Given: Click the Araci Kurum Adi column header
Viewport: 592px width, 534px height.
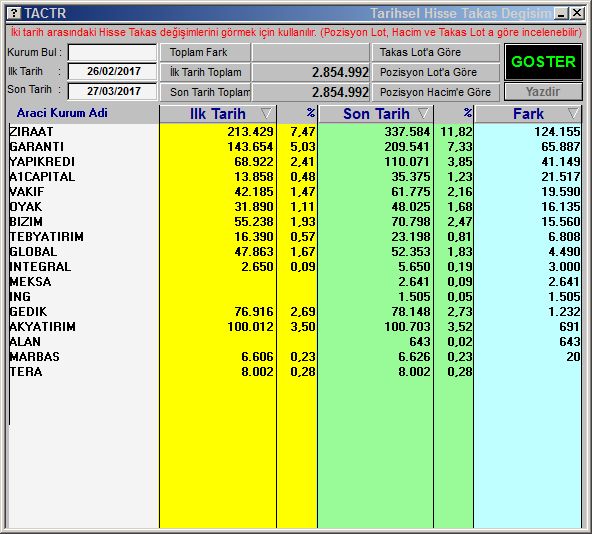Looking at the screenshot, I should tap(62, 113).
